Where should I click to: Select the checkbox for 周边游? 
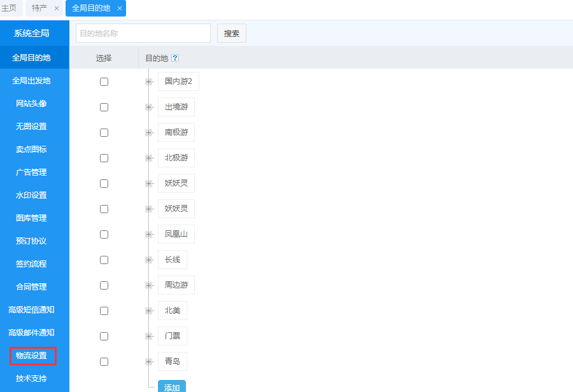pyautogui.click(x=104, y=285)
